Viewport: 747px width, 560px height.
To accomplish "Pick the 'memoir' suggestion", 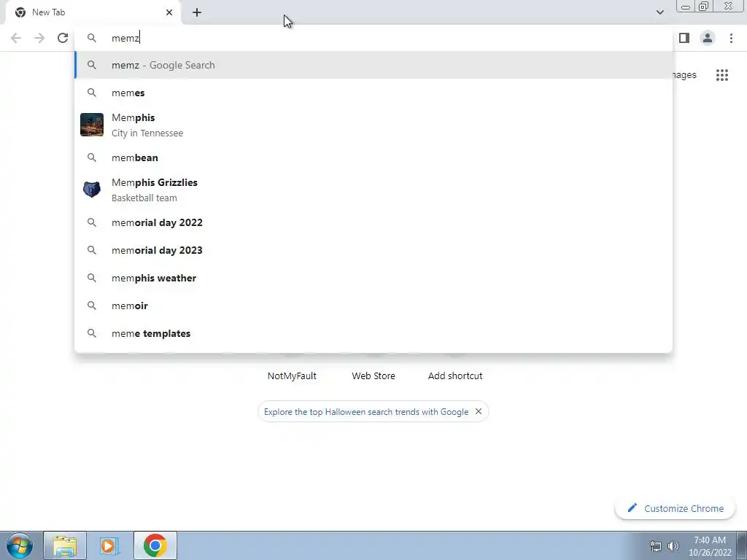I will pos(373,306).
